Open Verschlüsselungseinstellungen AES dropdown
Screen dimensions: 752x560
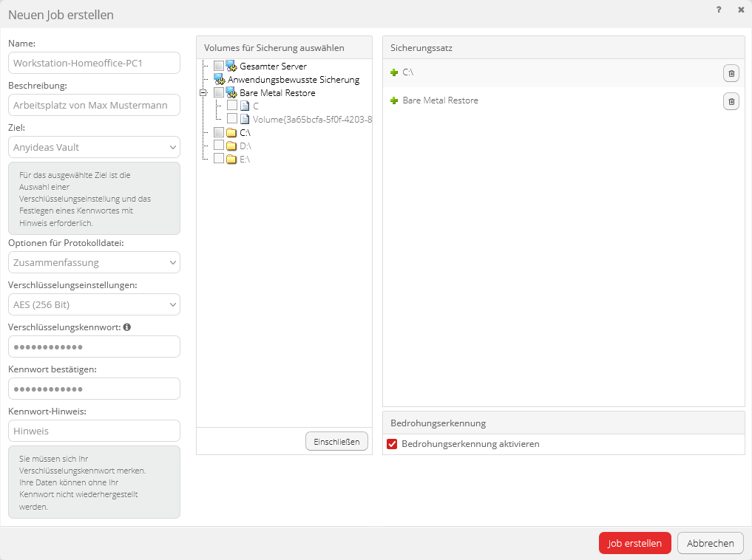[94, 304]
